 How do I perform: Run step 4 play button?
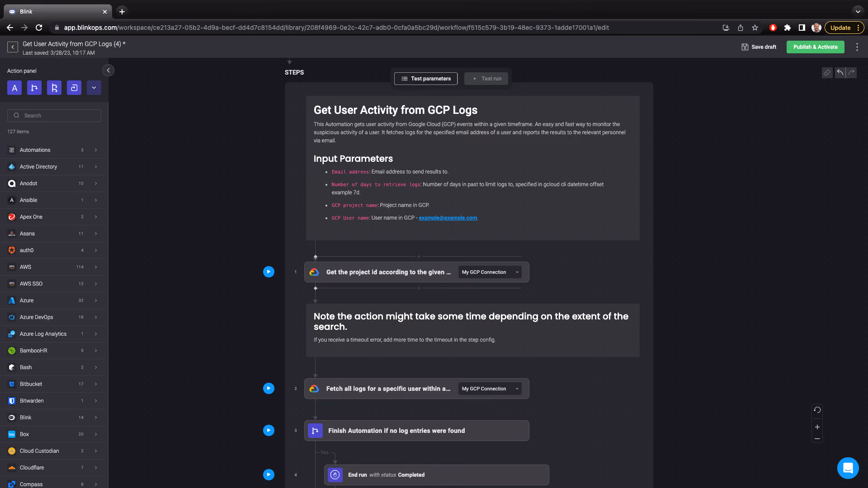tap(269, 475)
